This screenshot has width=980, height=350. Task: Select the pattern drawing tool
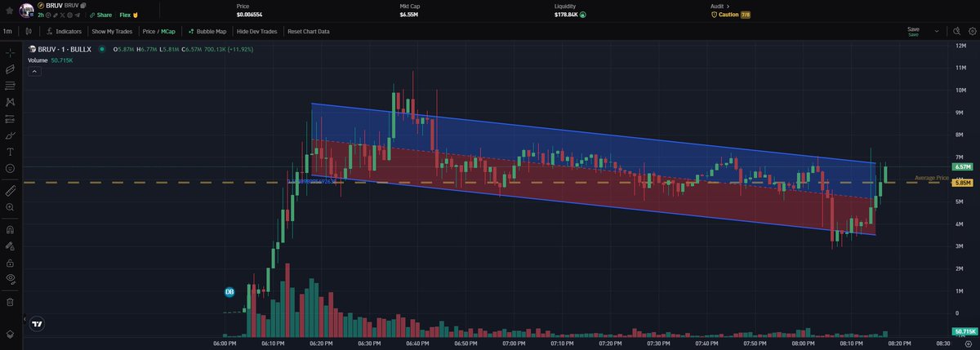[10, 103]
